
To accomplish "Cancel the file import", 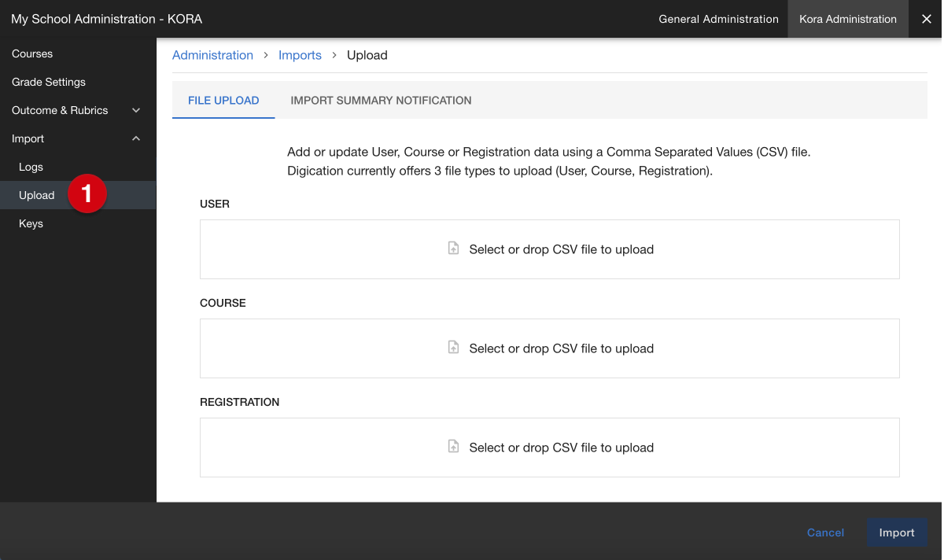I will tap(825, 532).
